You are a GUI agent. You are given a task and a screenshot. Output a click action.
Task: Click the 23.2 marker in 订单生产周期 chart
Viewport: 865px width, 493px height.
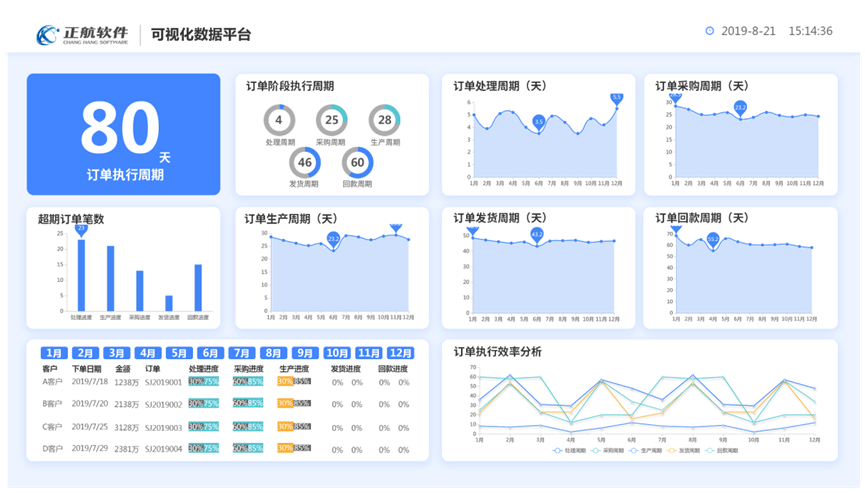click(x=333, y=239)
